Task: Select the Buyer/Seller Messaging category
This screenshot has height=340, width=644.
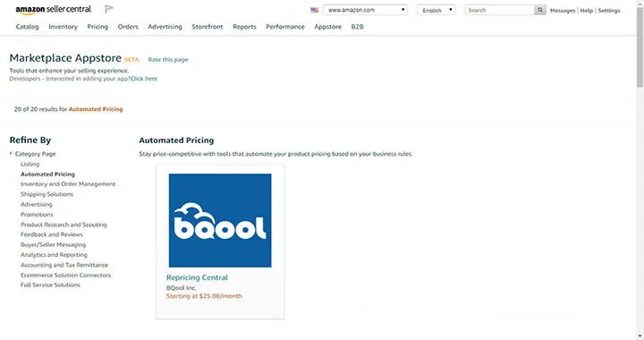Action: point(54,245)
